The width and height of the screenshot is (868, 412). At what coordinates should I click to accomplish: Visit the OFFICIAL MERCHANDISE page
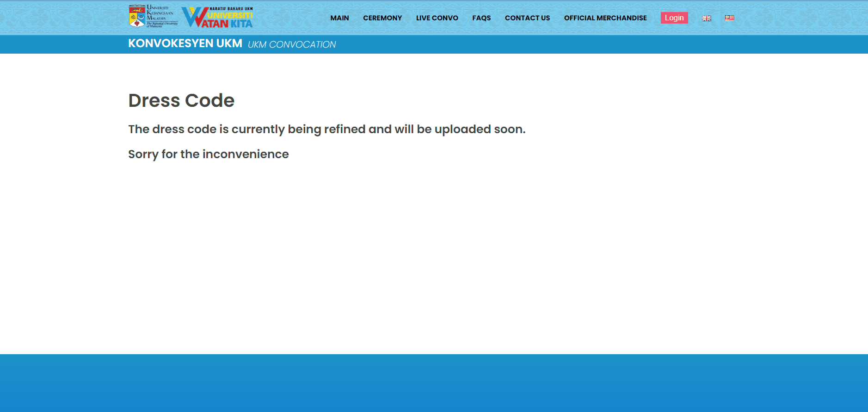605,18
